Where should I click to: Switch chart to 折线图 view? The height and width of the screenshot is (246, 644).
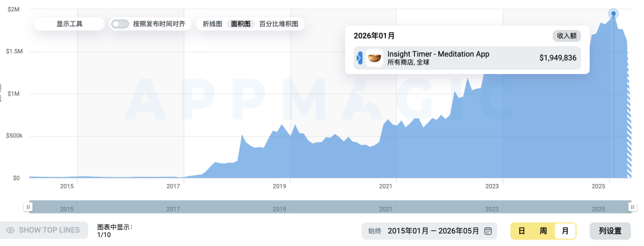[x=212, y=24]
